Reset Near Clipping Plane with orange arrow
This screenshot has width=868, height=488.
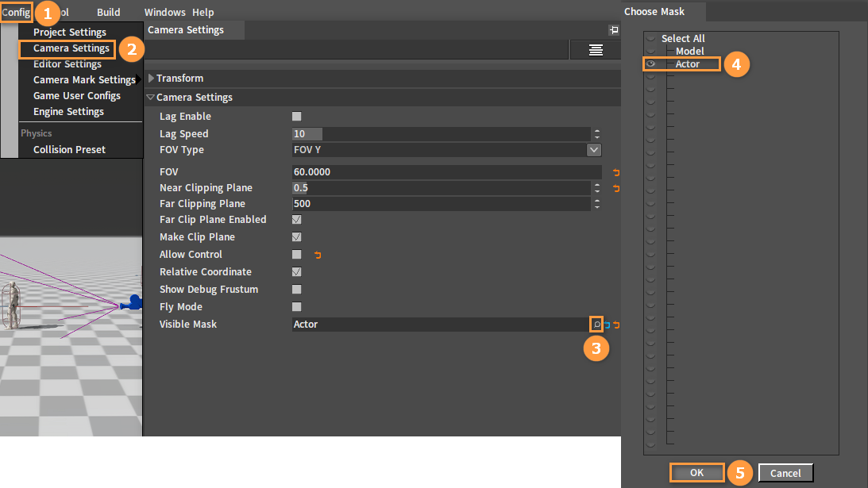(x=615, y=188)
